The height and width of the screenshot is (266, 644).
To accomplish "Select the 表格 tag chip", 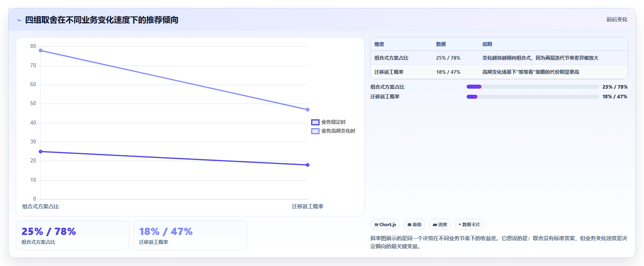I will pyautogui.click(x=414, y=224).
